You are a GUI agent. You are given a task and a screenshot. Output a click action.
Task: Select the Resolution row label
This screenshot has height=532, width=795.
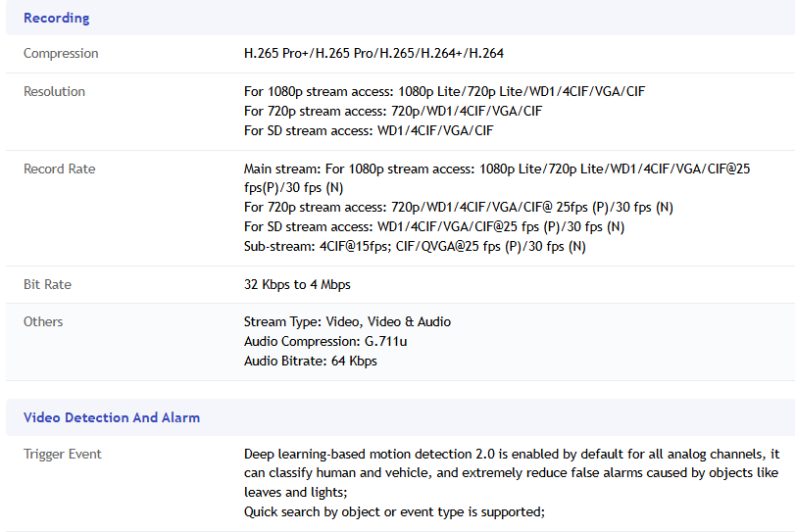54,91
